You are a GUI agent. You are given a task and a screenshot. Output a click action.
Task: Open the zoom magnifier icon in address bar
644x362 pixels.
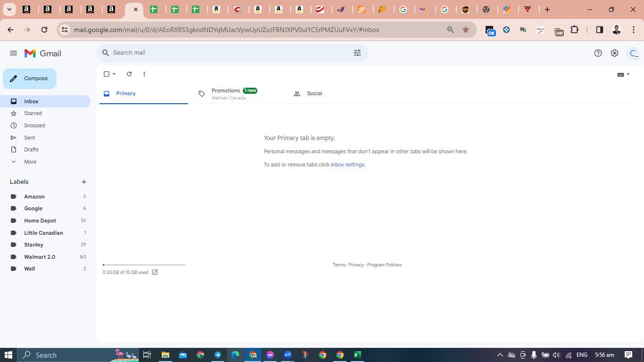point(451,30)
